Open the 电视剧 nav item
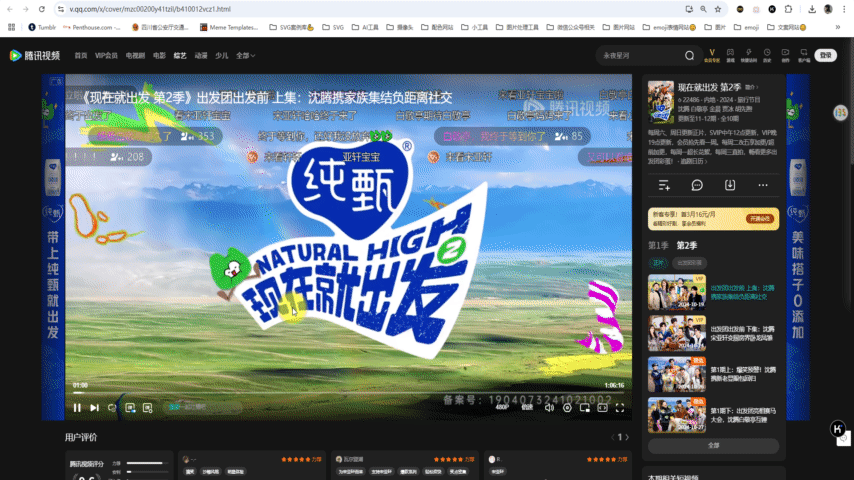The height and width of the screenshot is (480, 854). (x=135, y=56)
